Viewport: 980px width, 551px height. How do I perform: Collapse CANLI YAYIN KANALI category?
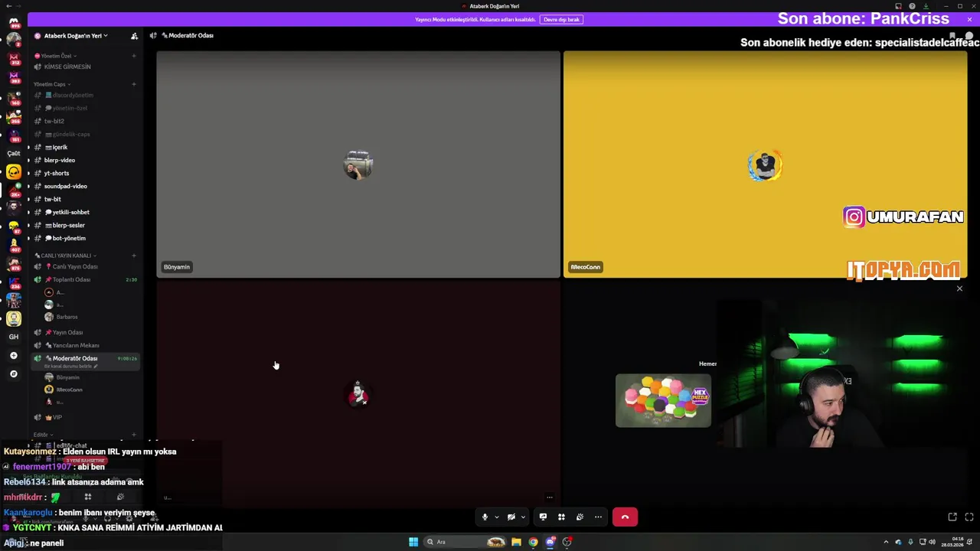[65, 256]
